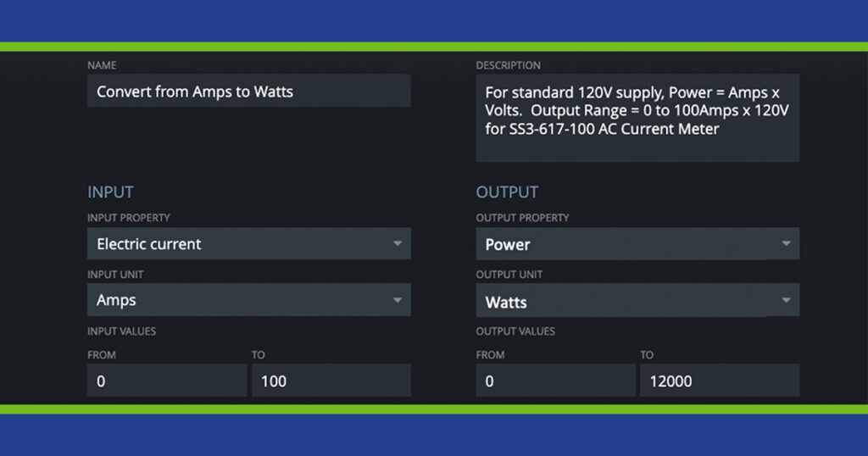Expand the Output Unit dropdown showing Watts

click(x=637, y=302)
